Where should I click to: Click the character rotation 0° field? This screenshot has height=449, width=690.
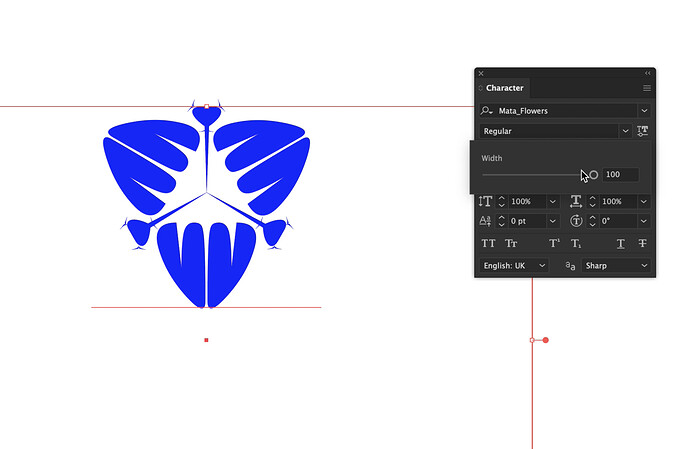click(x=619, y=221)
